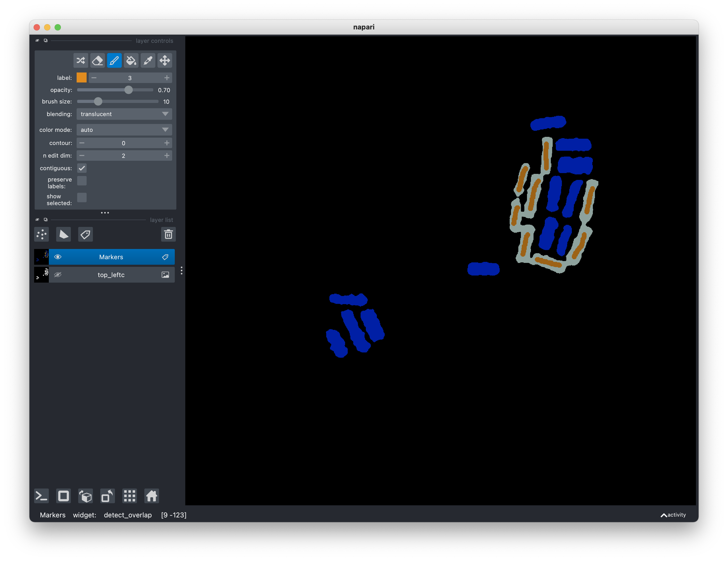Viewport: 728px width, 561px height.
Task: Uncheck the contiguous checkbox
Action: (x=82, y=168)
